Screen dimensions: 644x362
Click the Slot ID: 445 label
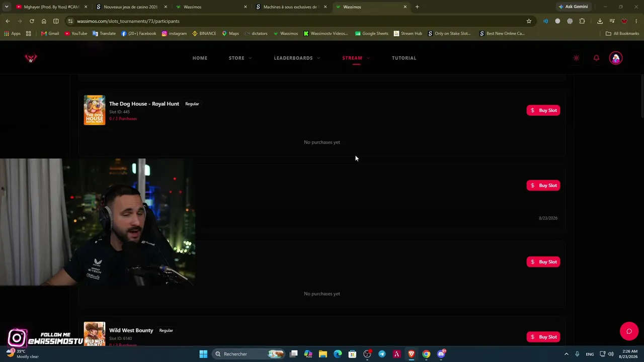(119, 112)
